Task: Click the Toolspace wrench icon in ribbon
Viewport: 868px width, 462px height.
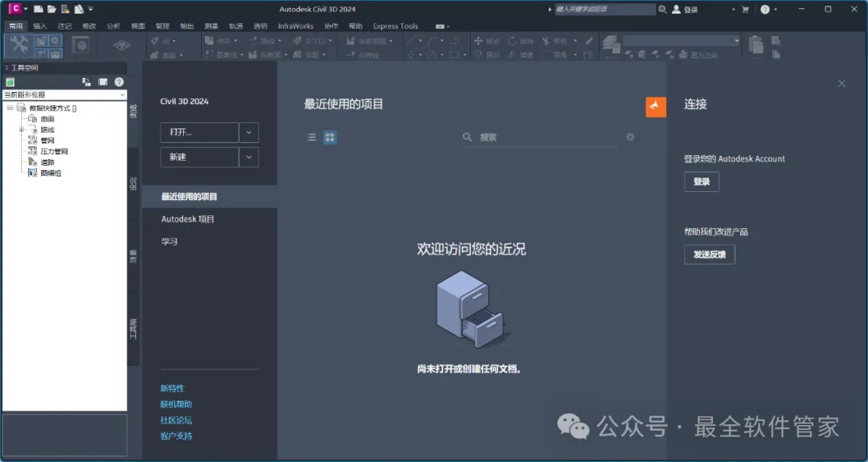Action: click(x=18, y=44)
